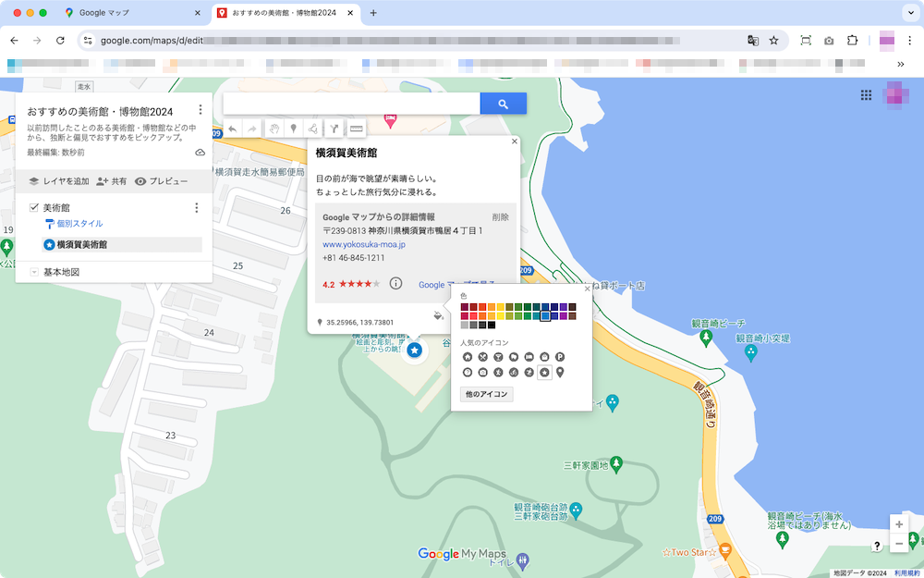Click 削除 to remove Google details
924x578 pixels.
click(500, 217)
